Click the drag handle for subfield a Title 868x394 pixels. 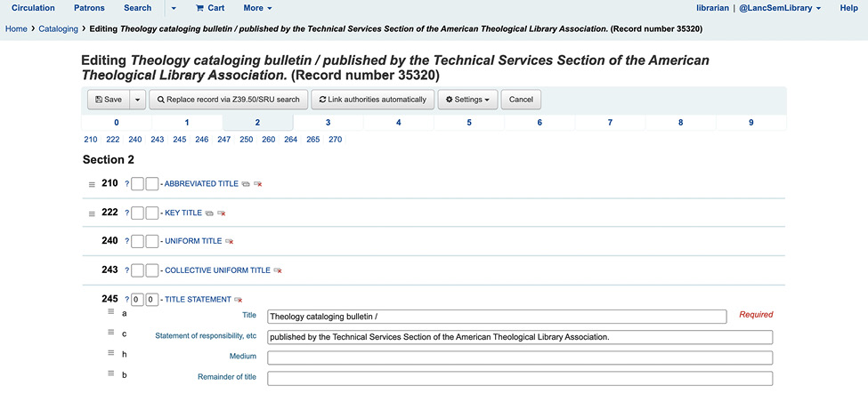111,312
